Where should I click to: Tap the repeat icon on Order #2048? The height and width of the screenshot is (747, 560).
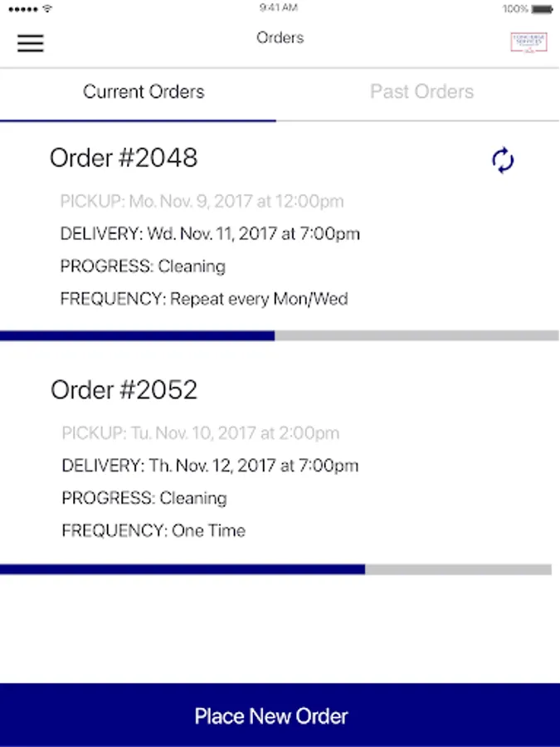click(x=503, y=160)
